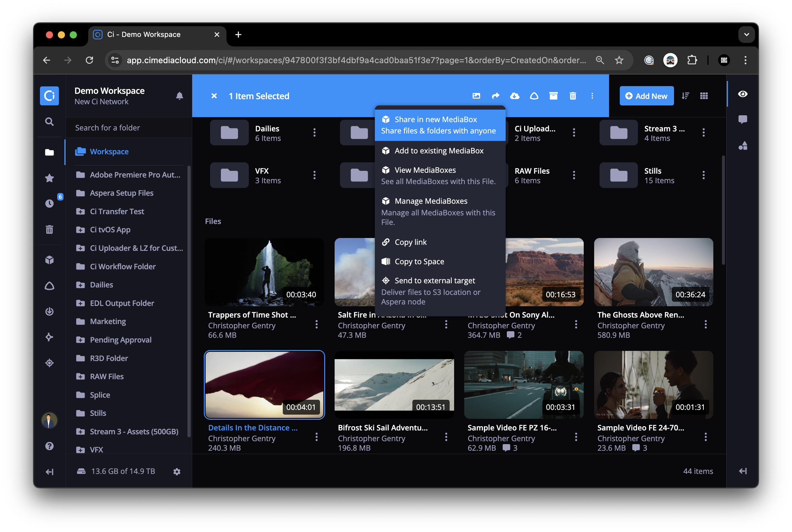Open user profile avatar

[x=49, y=420]
